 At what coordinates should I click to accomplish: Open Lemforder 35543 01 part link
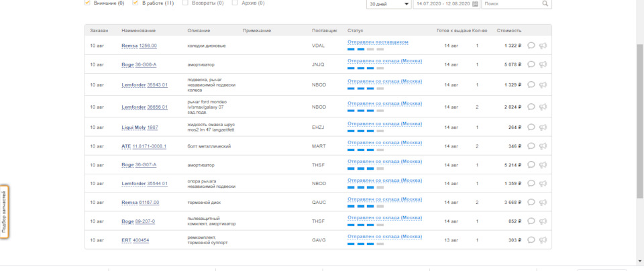click(145, 85)
